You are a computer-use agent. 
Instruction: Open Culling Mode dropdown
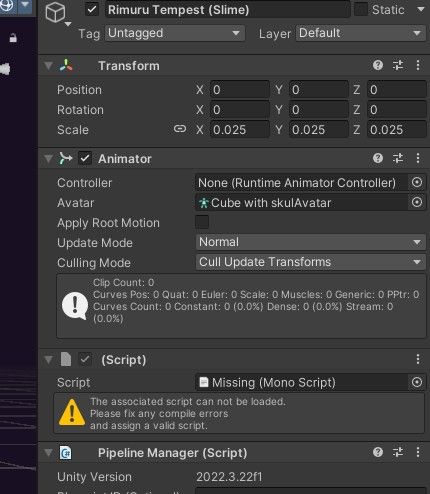[x=311, y=262]
